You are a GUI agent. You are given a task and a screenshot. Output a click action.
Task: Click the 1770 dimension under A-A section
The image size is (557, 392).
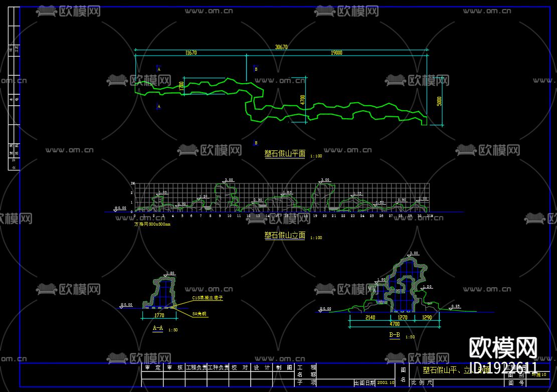159,316
